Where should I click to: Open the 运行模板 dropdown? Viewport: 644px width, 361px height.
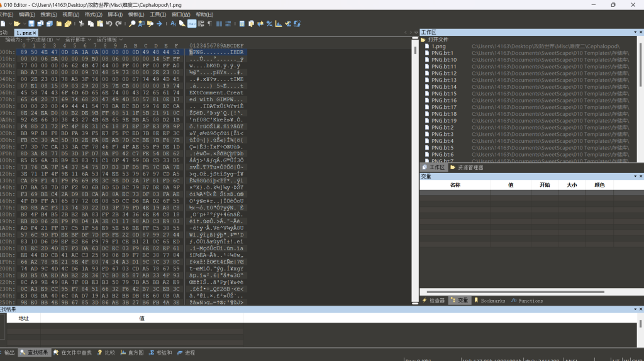(x=109, y=40)
